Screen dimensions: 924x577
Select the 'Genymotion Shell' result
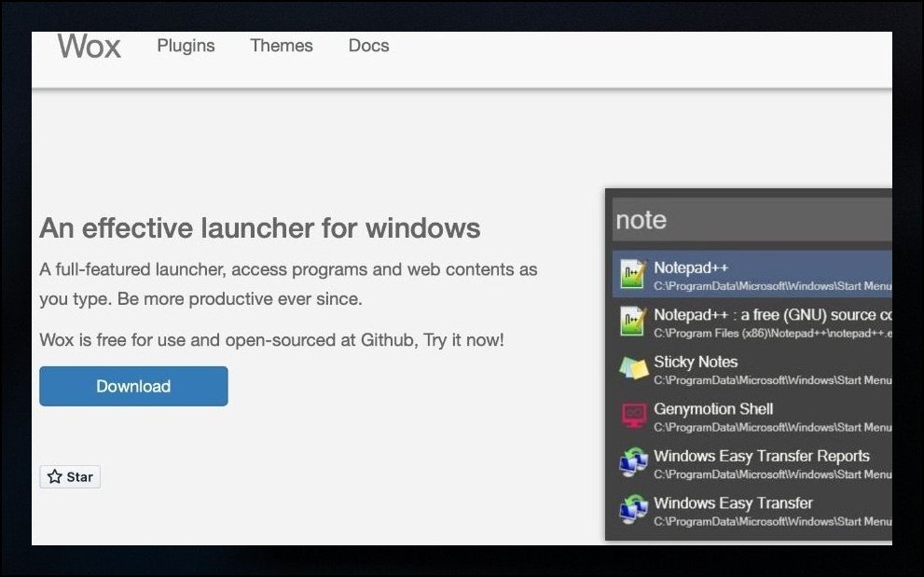(752, 416)
